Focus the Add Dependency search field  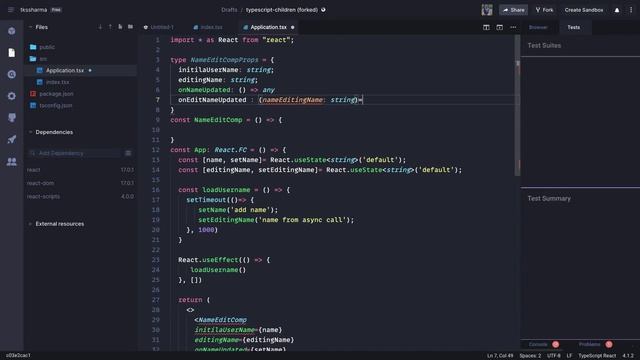click(75, 153)
